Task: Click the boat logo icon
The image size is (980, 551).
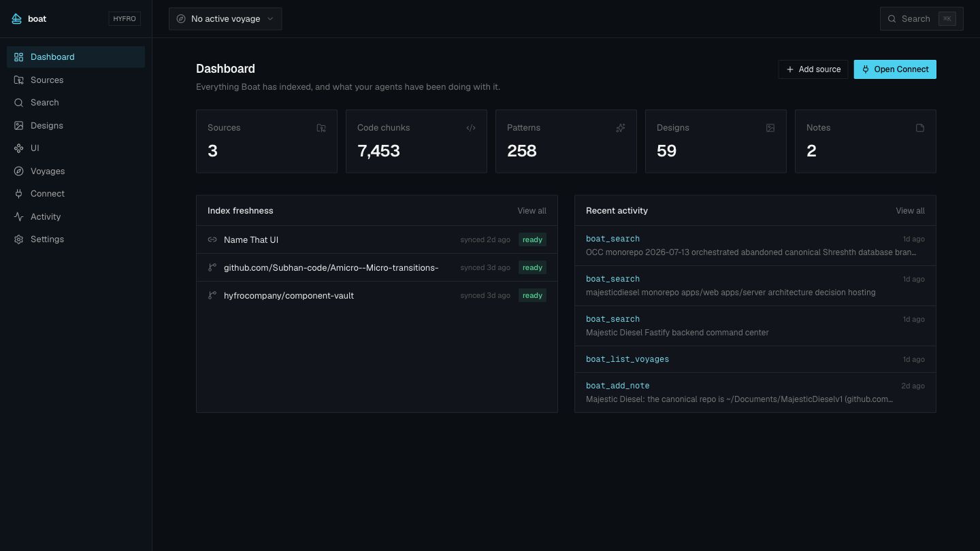Action: pyautogui.click(x=17, y=18)
